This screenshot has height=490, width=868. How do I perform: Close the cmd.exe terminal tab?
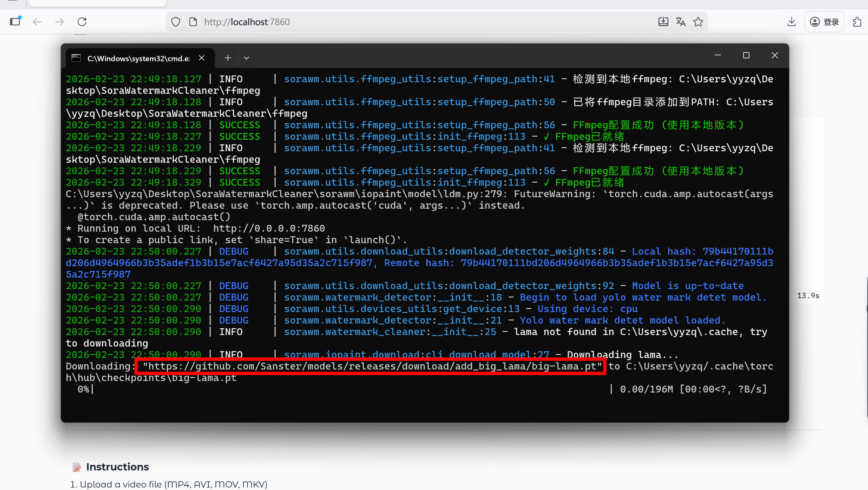201,58
